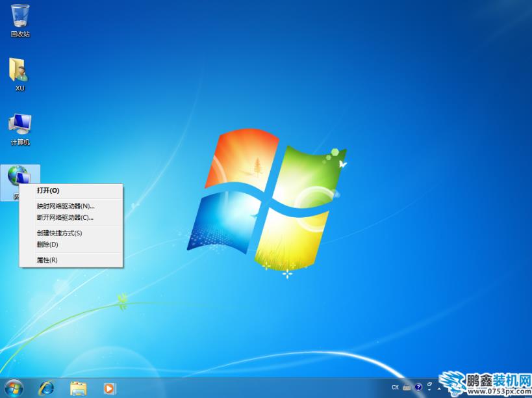Click the keyboard icon in language bar

pos(407,388)
